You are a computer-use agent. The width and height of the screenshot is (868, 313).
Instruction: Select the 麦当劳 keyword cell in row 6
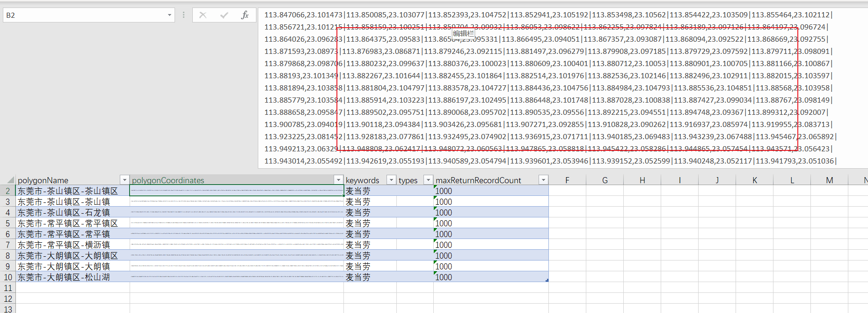(x=370, y=234)
